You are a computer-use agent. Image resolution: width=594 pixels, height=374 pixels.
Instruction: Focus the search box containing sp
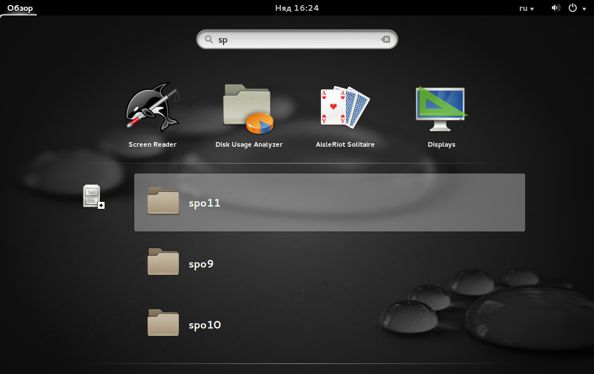click(x=297, y=39)
